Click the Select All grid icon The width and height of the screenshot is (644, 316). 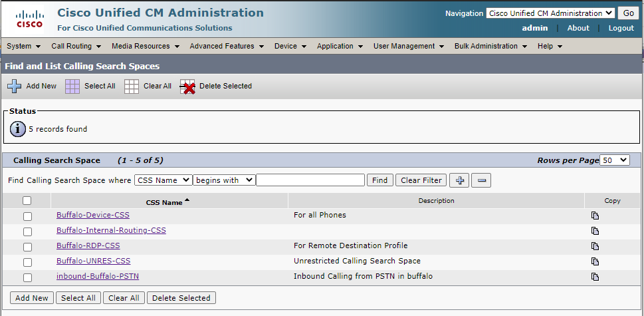point(72,86)
